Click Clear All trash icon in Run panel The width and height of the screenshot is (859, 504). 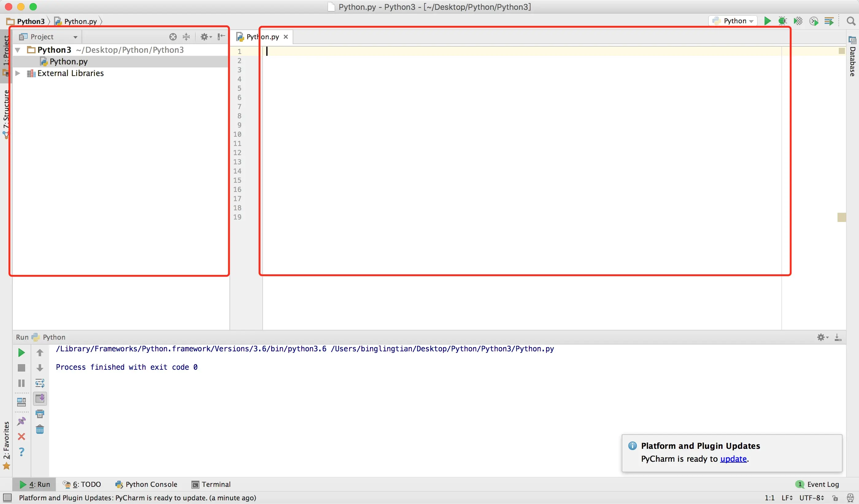pyautogui.click(x=40, y=430)
